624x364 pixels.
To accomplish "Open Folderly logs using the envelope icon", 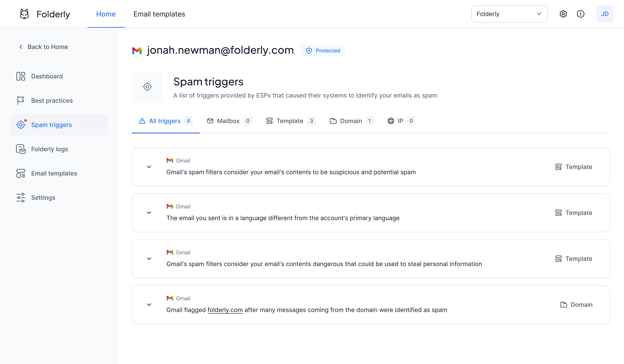I will point(21,149).
